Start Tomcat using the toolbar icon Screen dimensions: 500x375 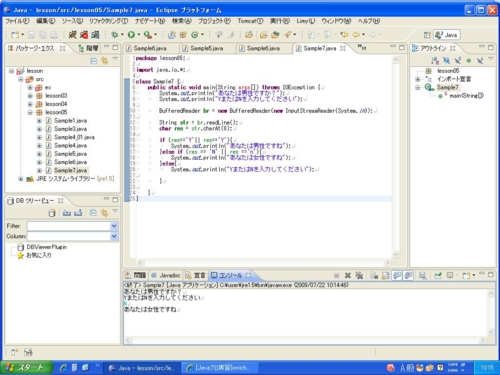72,35
